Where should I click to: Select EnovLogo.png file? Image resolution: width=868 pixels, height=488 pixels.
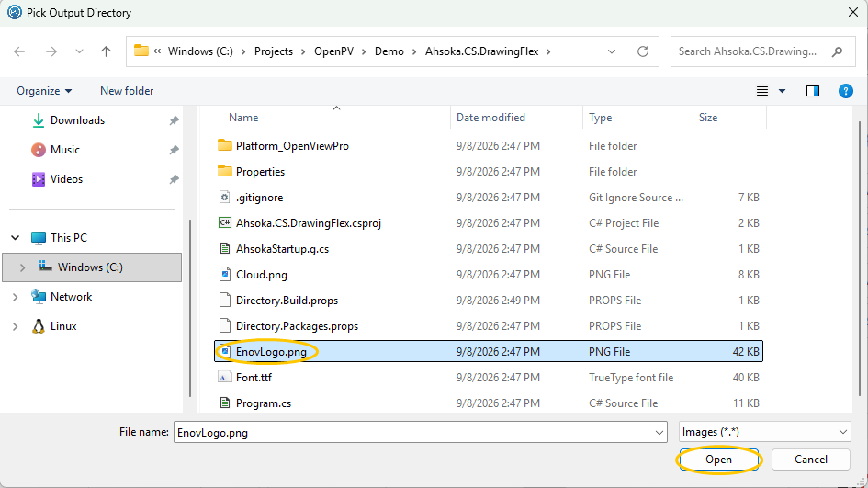pos(489,352)
